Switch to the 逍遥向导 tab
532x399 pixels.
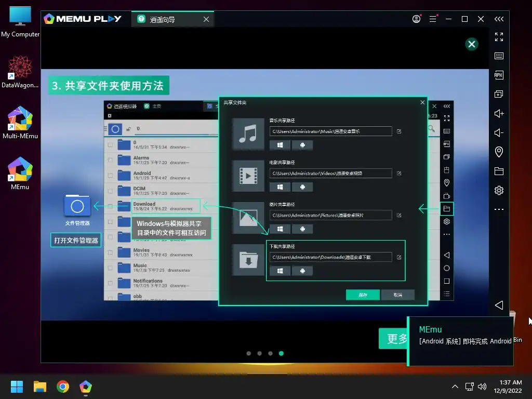(172, 19)
